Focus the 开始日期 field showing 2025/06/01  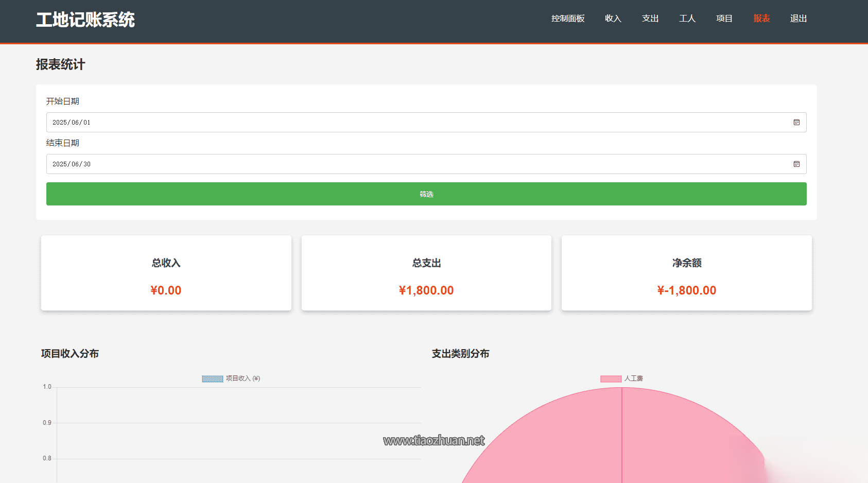point(426,123)
